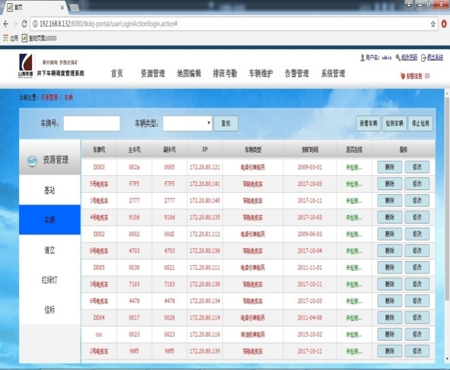Click the 停止检测 button
This screenshot has width=450, height=370.
(420, 123)
